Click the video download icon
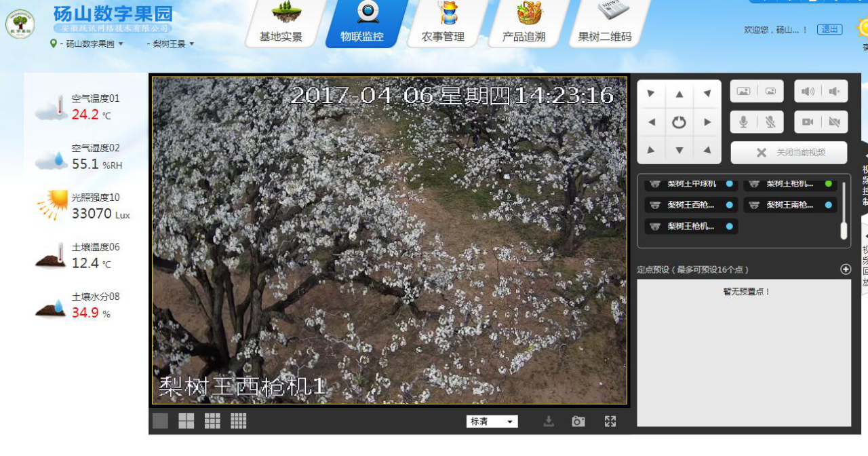Viewport: 868px width, 456px height. (548, 421)
